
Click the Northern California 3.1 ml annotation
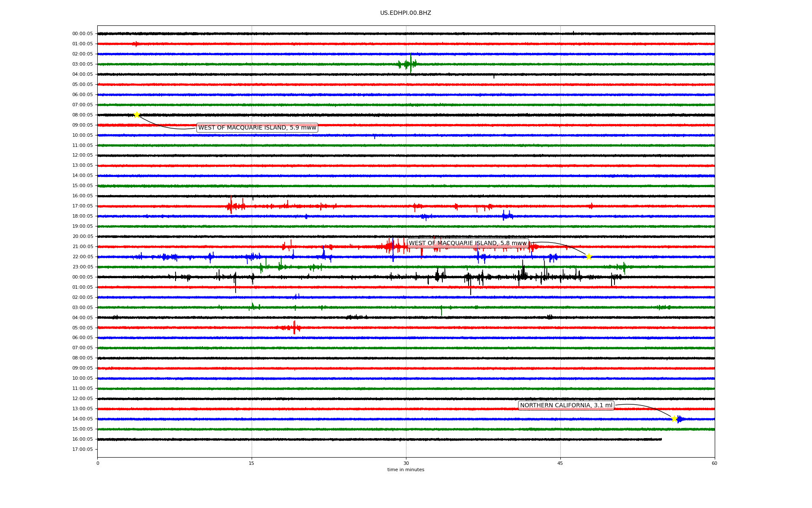(x=566, y=406)
